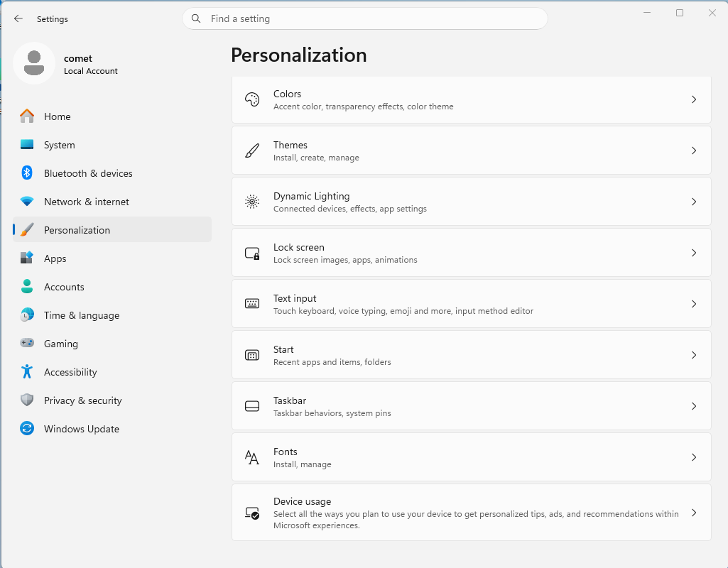
Task: Open Bluetooth & devices section
Action: point(112,173)
